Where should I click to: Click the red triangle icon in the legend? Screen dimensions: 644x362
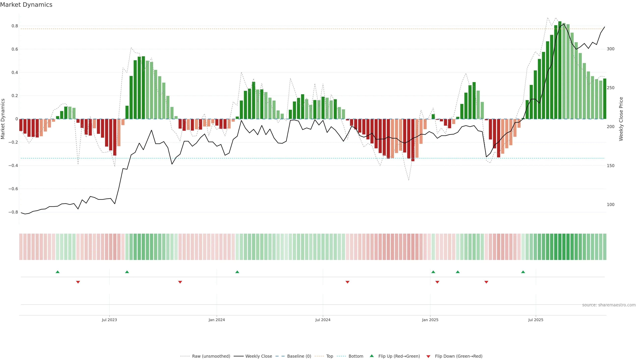[x=428, y=356]
